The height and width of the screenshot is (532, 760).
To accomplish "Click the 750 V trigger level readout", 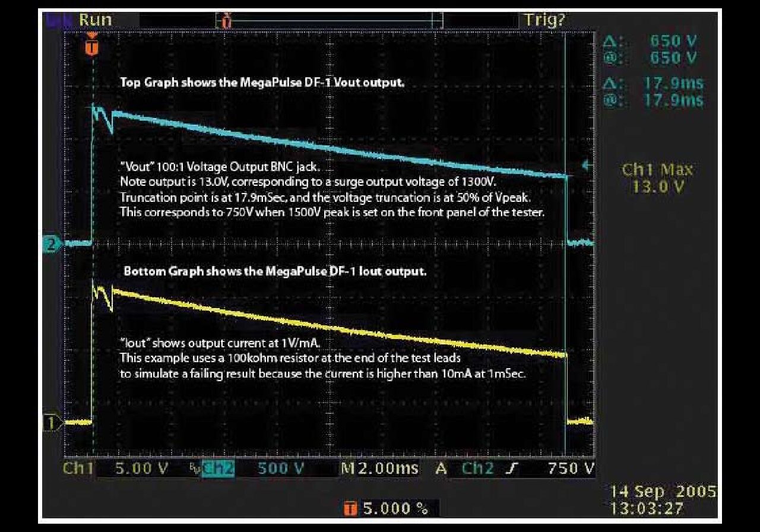I will coord(571,468).
